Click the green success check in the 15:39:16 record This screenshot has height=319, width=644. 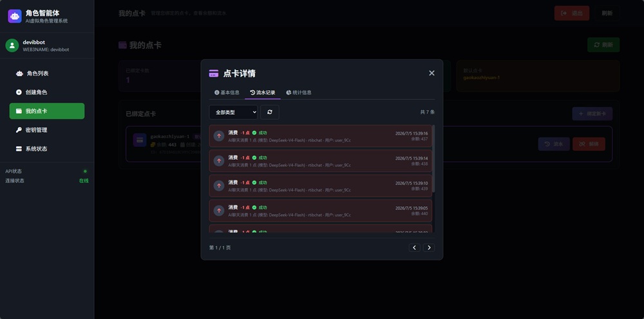pyautogui.click(x=254, y=133)
